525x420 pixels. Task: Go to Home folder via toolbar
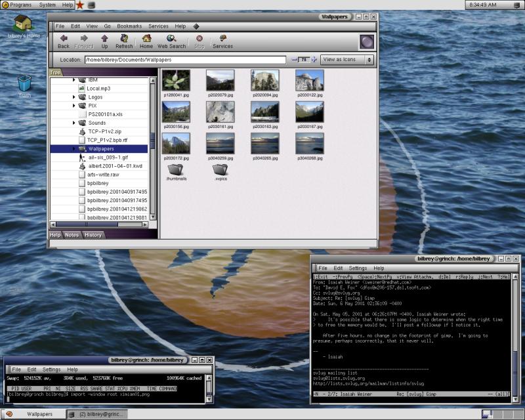[146, 41]
